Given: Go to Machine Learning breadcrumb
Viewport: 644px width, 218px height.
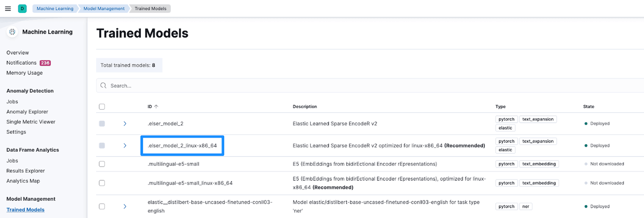Looking at the screenshot, I should coord(55,9).
